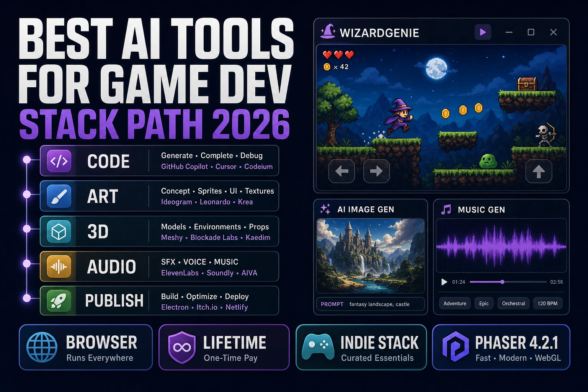This screenshot has height=392, width=588.
Task: Click the globe icon on BROWSER card
Action: [42, 347]
